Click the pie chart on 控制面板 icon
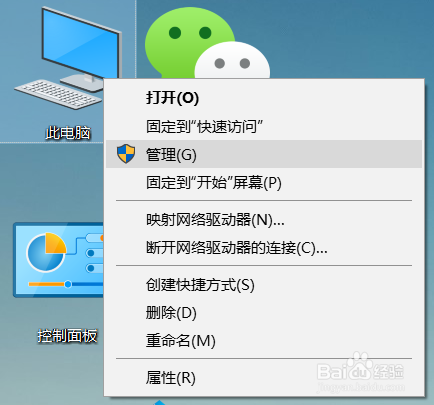Image resolution: width=434 pixels, height=405 pixels. click(46, 252)
